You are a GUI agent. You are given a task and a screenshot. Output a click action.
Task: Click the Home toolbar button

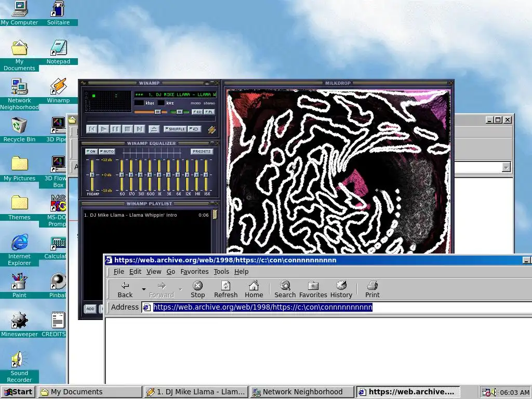point(254,289)
